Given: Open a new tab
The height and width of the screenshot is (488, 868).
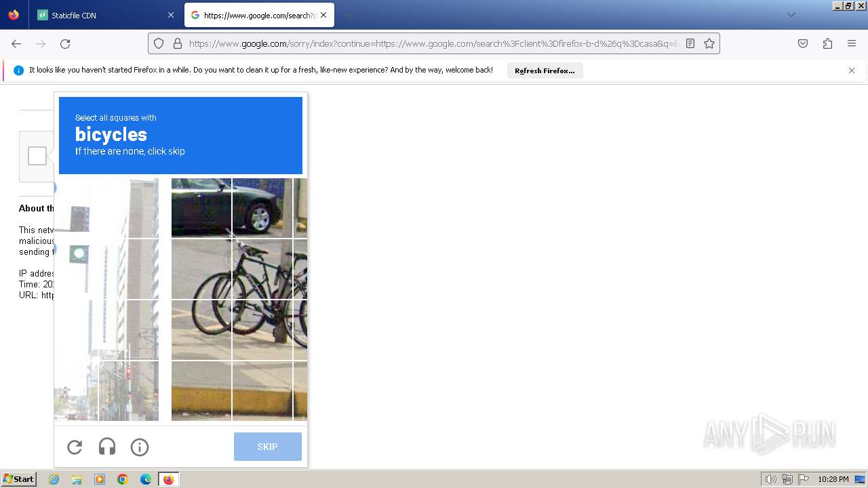Looking at the screenshot, I should point(349,15).
